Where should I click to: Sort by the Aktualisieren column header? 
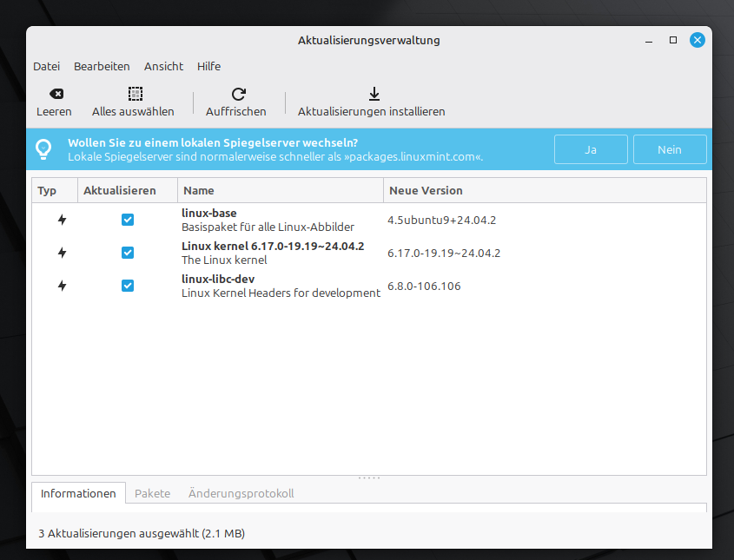[x=128, y=190]
